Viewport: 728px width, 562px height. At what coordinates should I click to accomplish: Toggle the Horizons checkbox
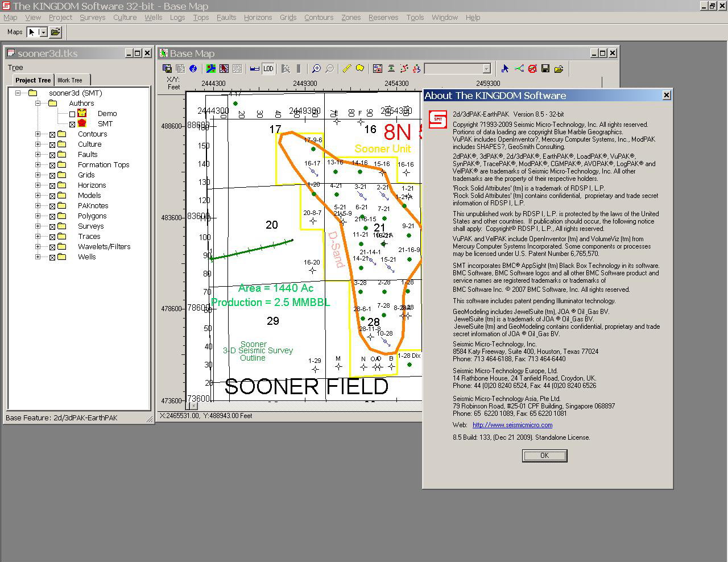pos(52,186)
